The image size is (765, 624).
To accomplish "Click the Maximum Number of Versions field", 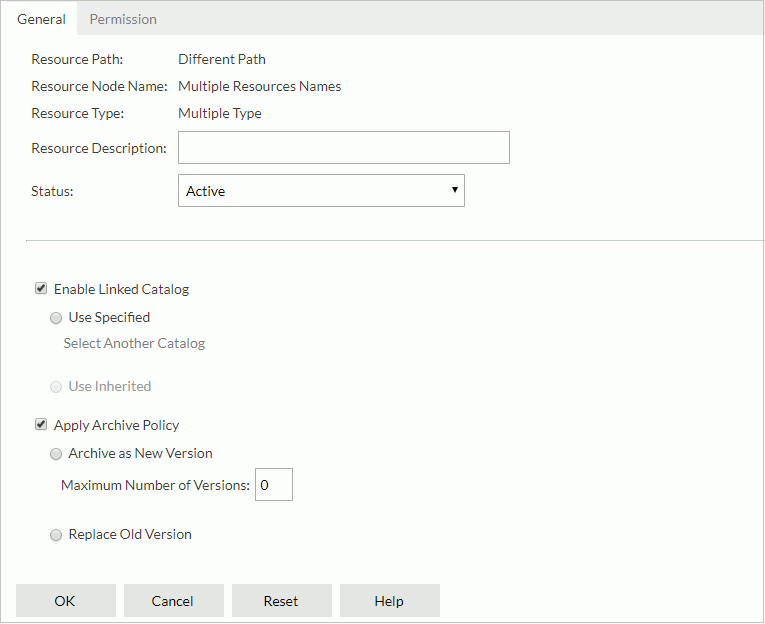I will pos(274,484).
